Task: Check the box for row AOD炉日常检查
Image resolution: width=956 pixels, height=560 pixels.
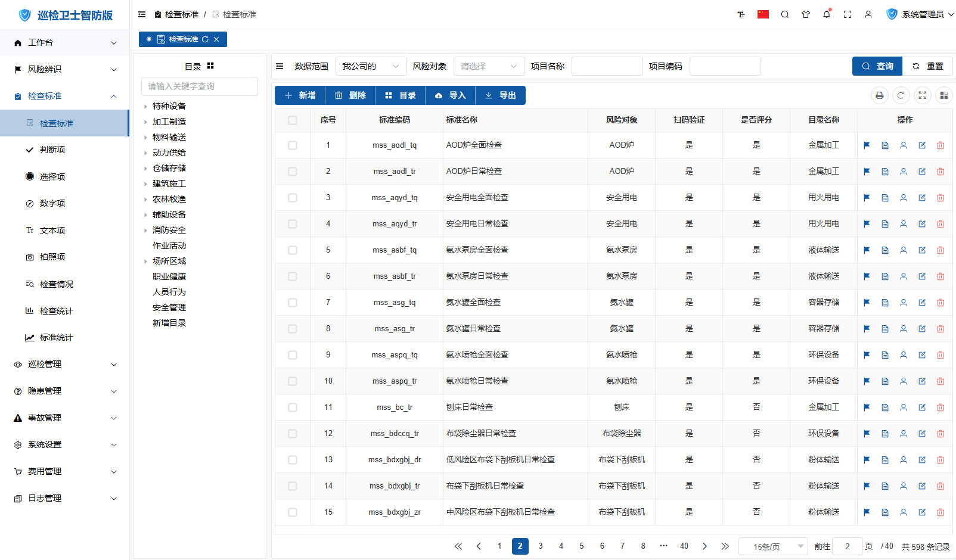Action: pyautogui.click(x=292, y=172)
